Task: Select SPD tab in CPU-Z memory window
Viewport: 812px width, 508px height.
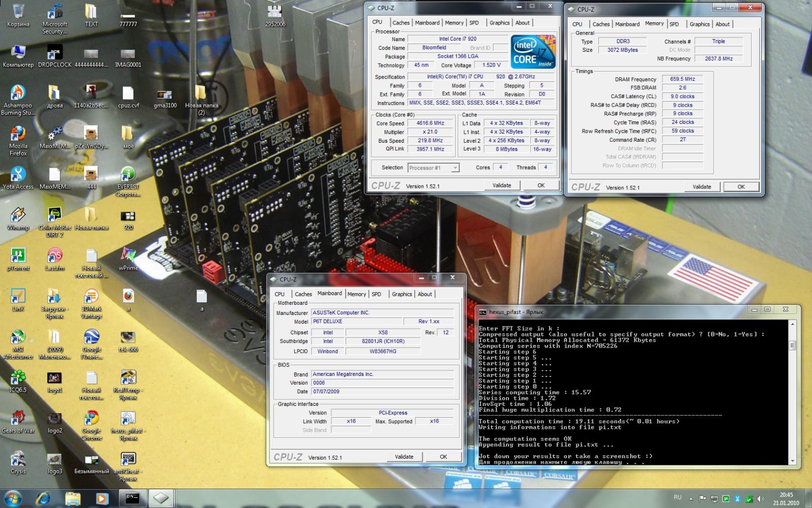Action: 674,24
